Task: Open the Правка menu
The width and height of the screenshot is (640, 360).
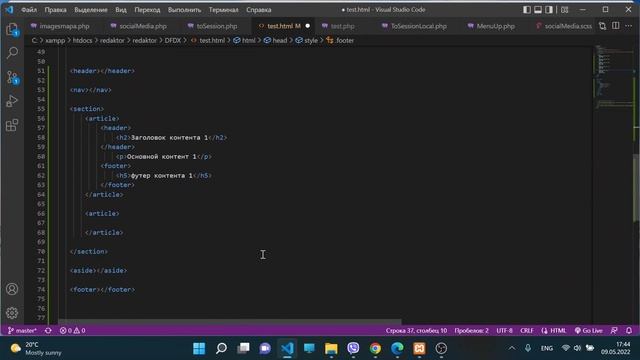Action: point(56,9)
